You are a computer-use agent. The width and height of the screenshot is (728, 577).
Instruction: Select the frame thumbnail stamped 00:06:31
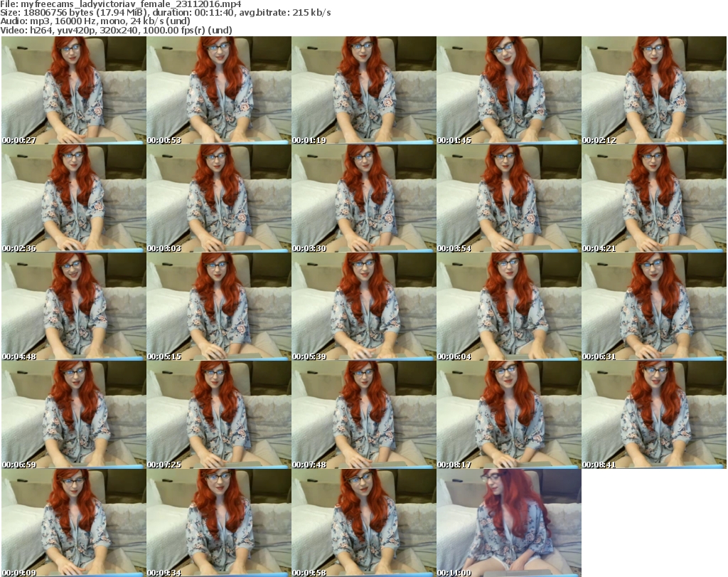tap(654, 307)
